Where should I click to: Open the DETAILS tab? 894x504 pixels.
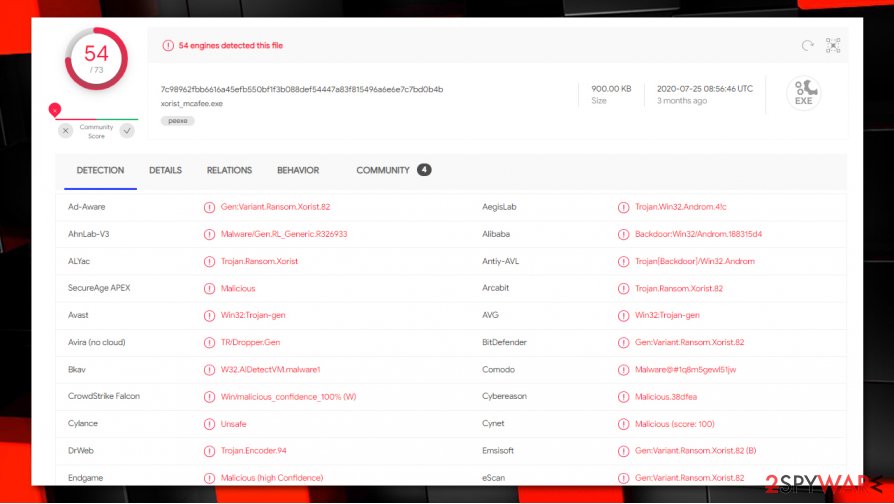pyautogui.click(x=165, y=170)
